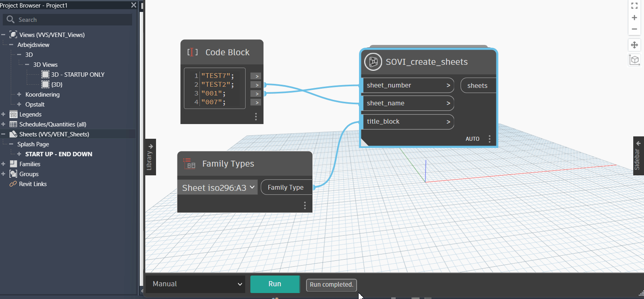644x299 pixels.
Task: Click the sheets output port
Action: (x=478, y=85)
